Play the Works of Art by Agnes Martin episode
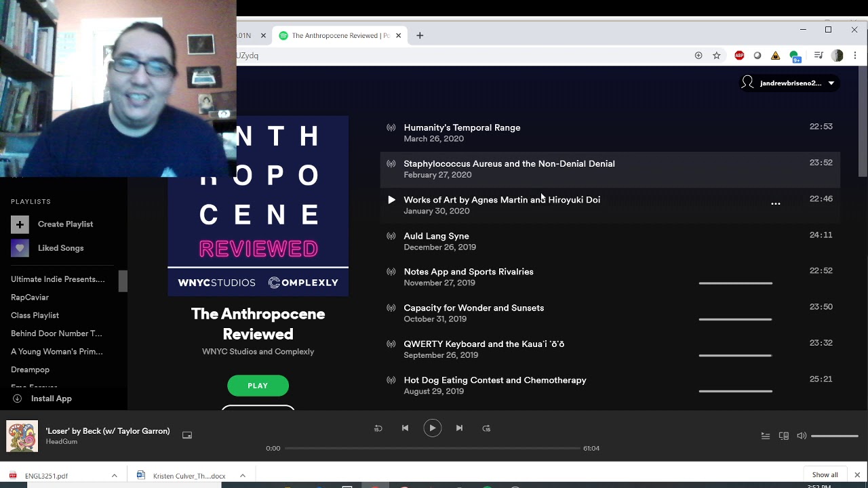The width and height of the screenshot is (868, 488). coord(391,200)
